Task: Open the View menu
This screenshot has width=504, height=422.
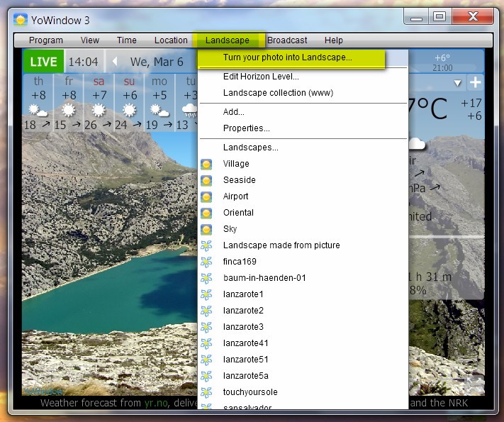Action: pyautogui.click(x=90, y=40)
